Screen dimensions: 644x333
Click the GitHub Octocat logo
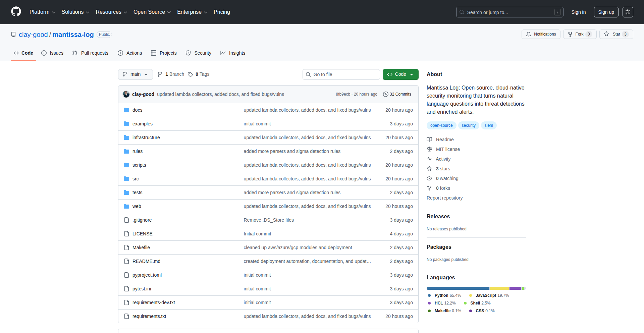16,12
